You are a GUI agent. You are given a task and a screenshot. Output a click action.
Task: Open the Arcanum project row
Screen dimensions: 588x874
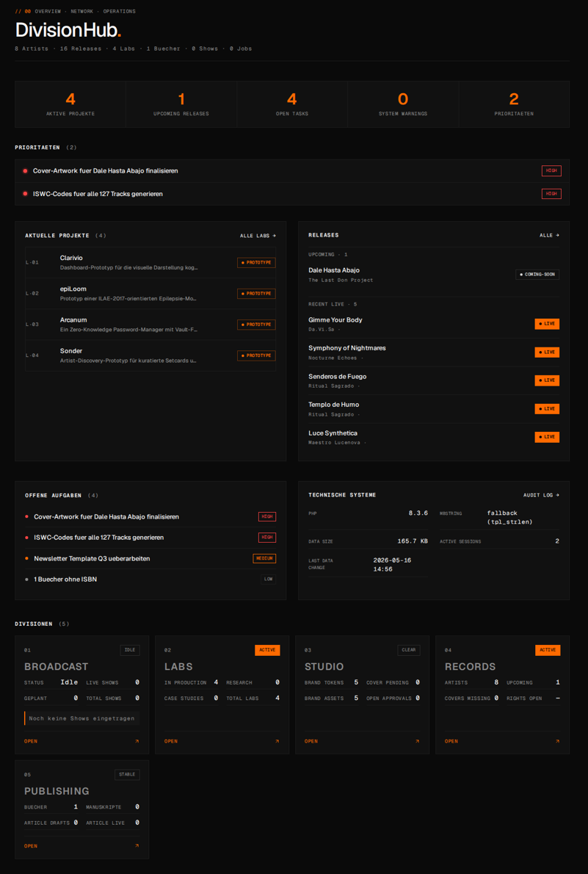[x=150, y=325]
